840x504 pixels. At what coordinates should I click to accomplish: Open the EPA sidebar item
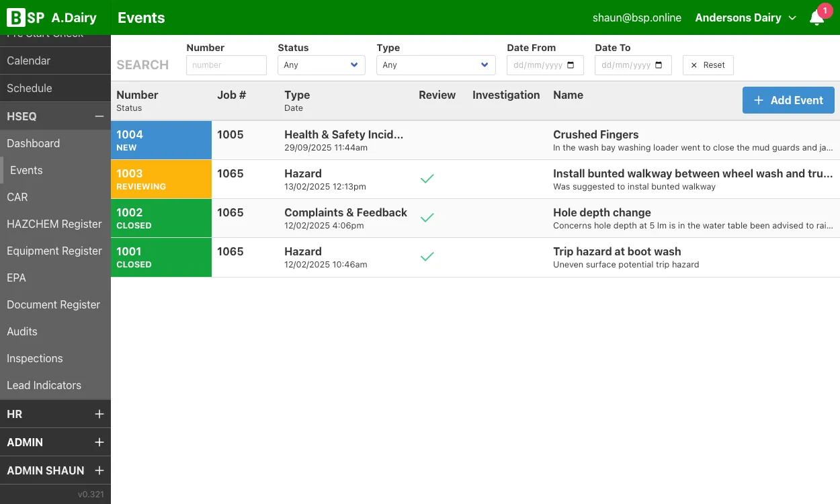pos(55,278)
